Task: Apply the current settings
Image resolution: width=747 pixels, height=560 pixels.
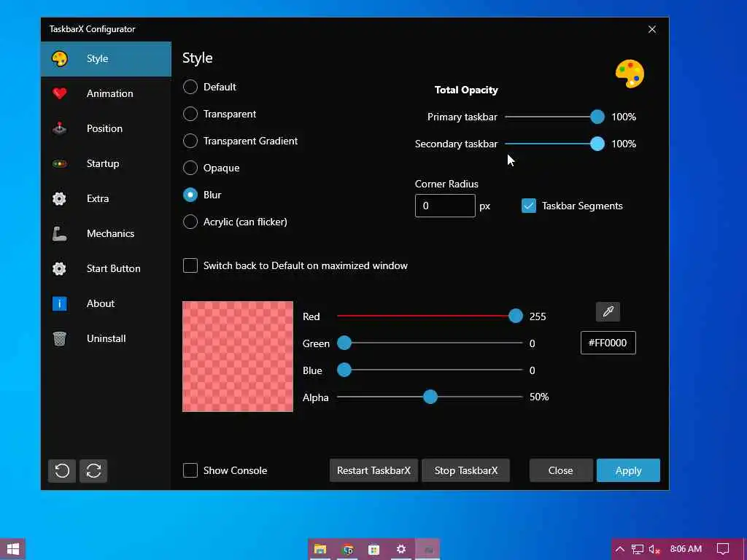Action: 628,470
